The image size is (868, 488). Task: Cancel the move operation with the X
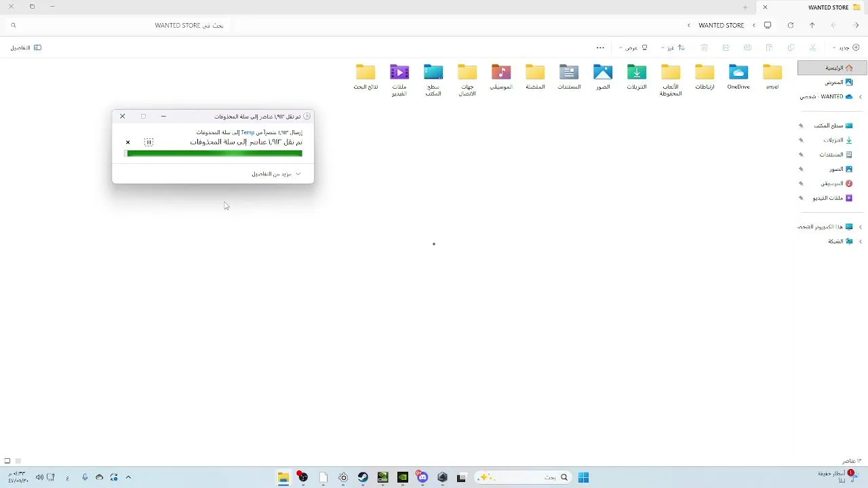pyautogui.click(x=127, y=142)
